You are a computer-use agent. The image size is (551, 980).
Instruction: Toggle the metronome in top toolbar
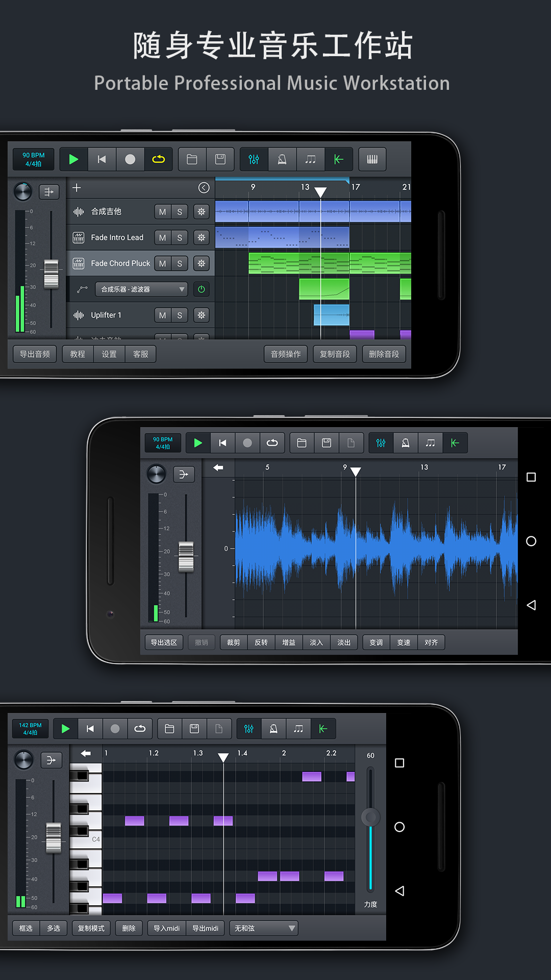click(x=282, y=160)
